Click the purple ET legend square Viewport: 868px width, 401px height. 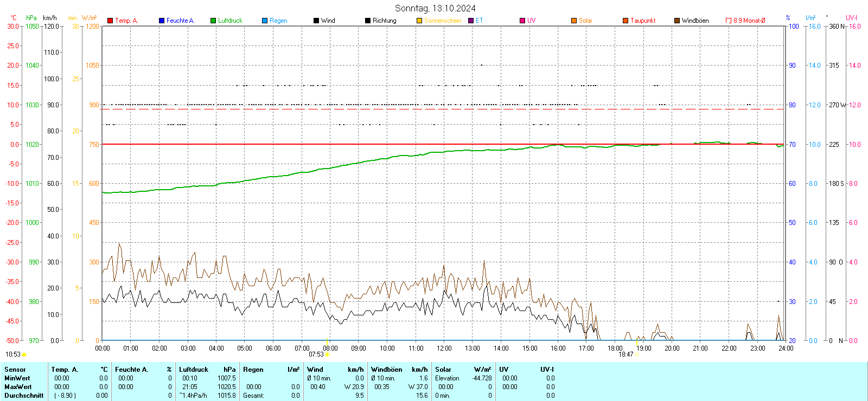471,21
